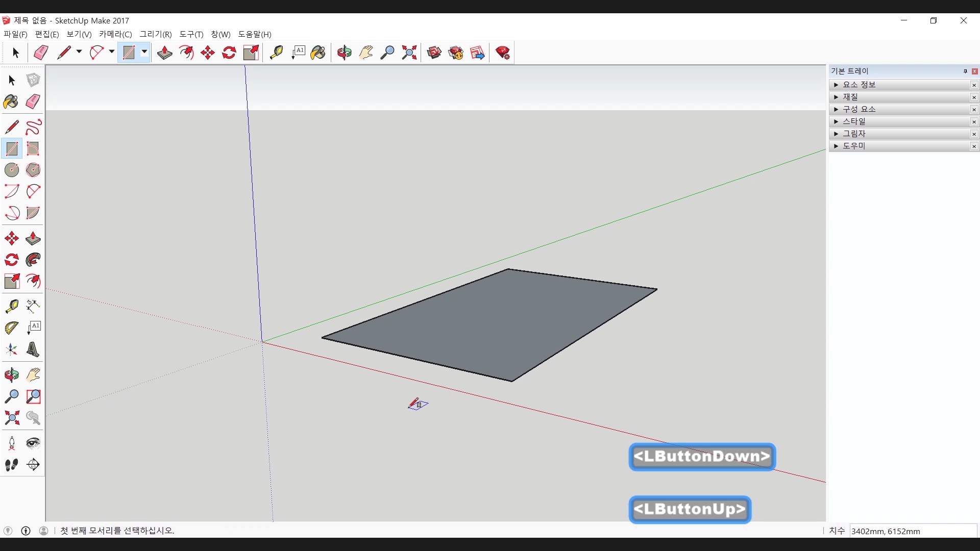Select the Circle tool in left toolbar
This screenshot has width=980, height=551.
coord(12,170)
